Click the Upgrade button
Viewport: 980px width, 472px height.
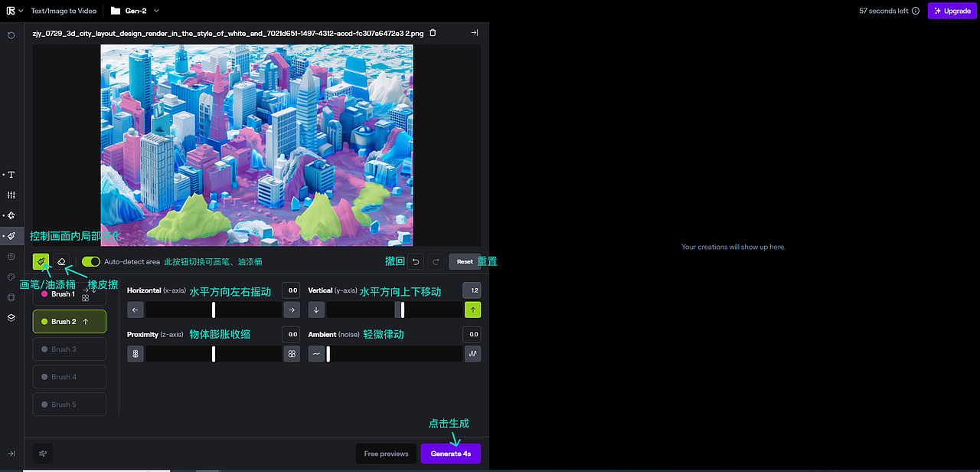pos(952,11)
